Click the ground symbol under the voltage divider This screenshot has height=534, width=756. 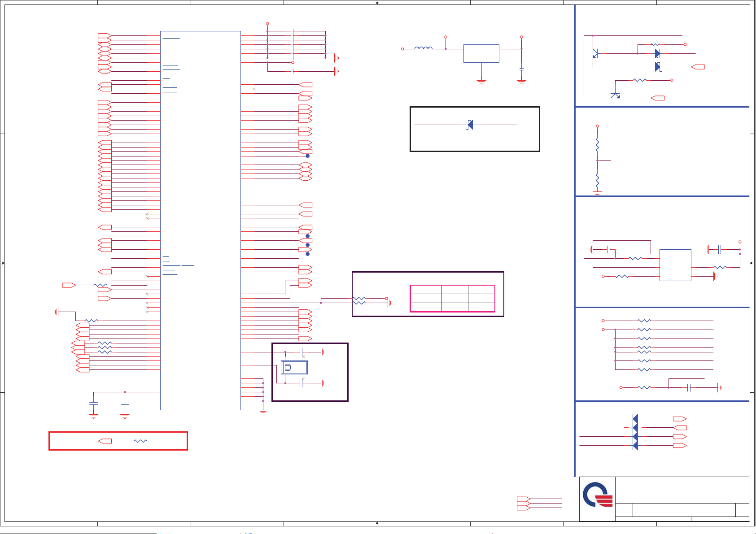[x=597, y=192]
